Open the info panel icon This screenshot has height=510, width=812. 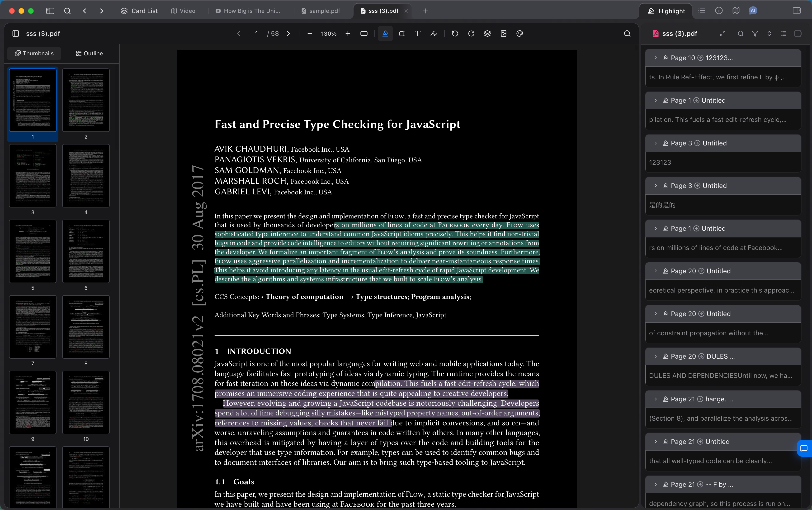(x=719, y=11)
